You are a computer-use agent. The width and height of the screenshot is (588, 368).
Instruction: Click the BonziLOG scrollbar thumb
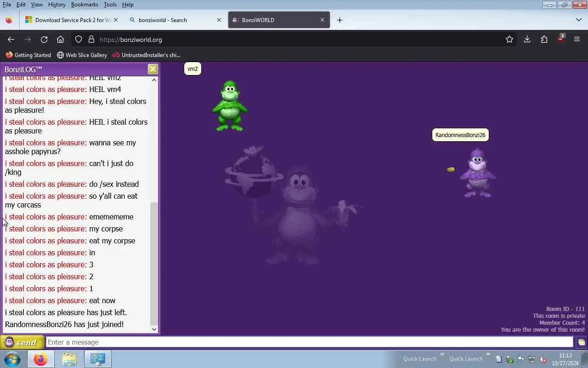pos(154,263)
